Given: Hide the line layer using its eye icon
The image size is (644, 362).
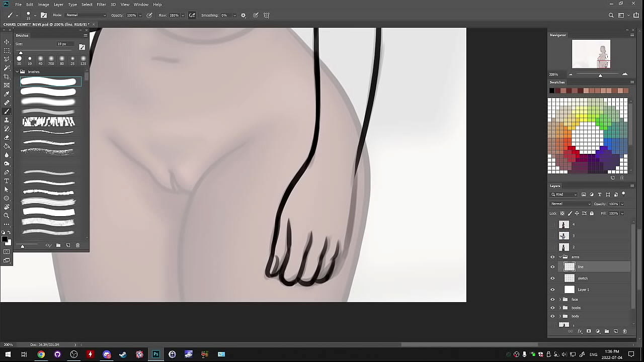Looking at the screenshot, I should (x=552, y=267).
